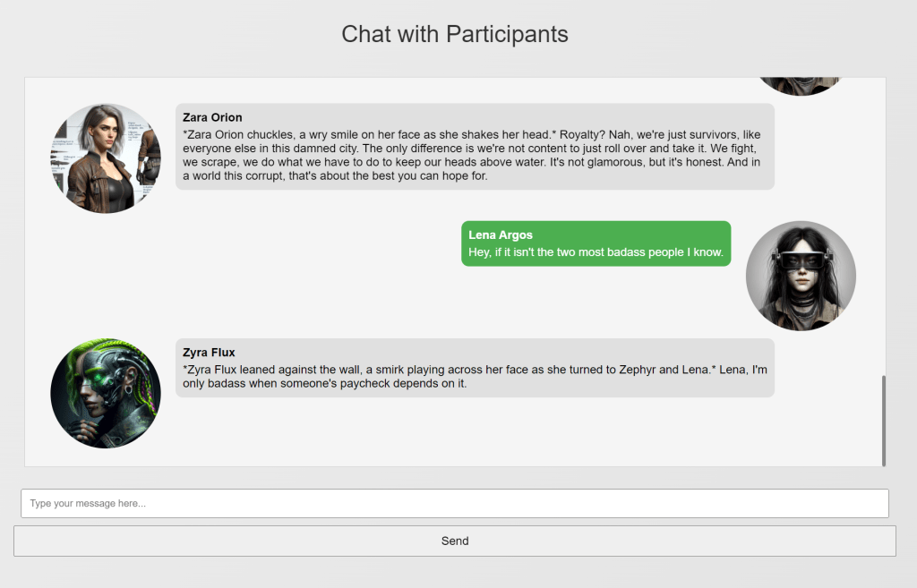The width and height of the screenshot is (917, 588).
Task: Click "chuckles" in Zara Orion's message
Action: (x=270, y=133)
